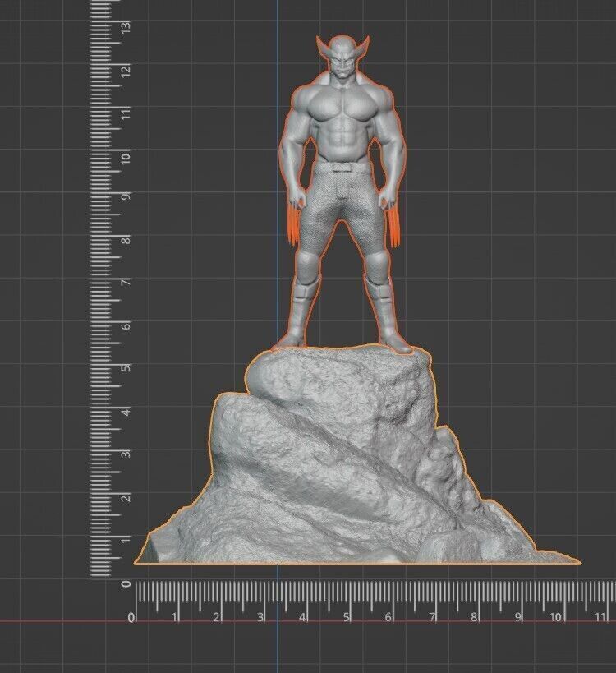This screenshot has width=616, height=673.
Task: Click the '8' label on the horizontal ruler
Action: point(475,618)
